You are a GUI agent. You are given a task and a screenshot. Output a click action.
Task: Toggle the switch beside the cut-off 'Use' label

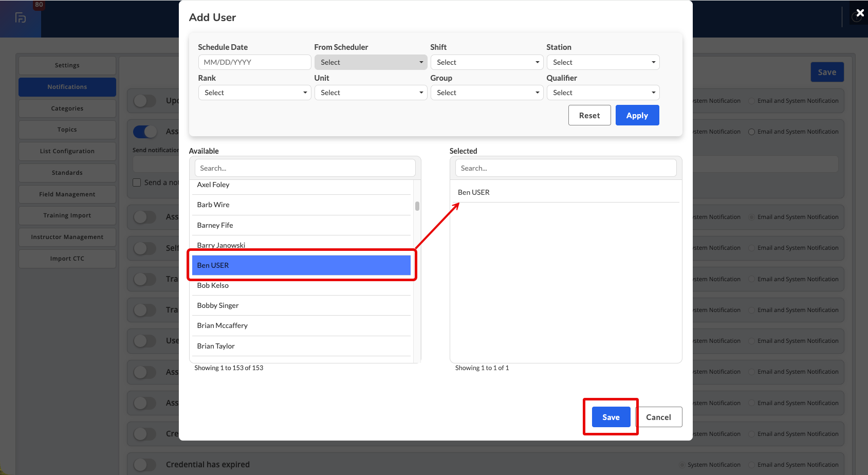coord(145,341)
